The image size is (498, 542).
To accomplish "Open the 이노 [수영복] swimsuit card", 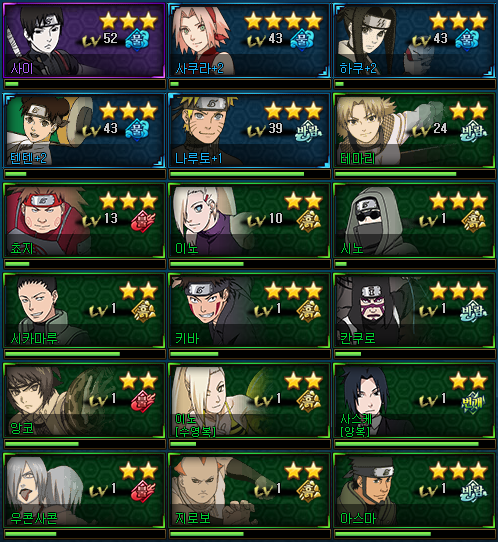I will pyautogui.click(x=249, y=401).
